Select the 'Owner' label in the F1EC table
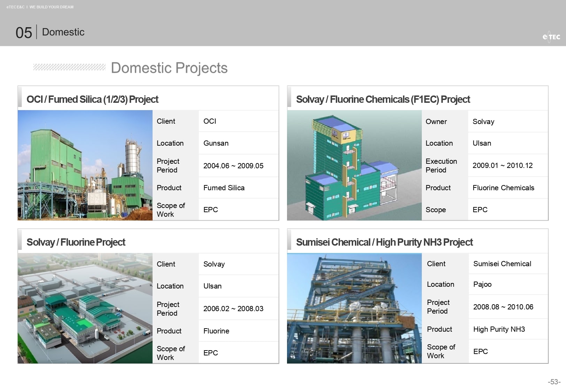The image size is (566, 392). coord(436,122)
